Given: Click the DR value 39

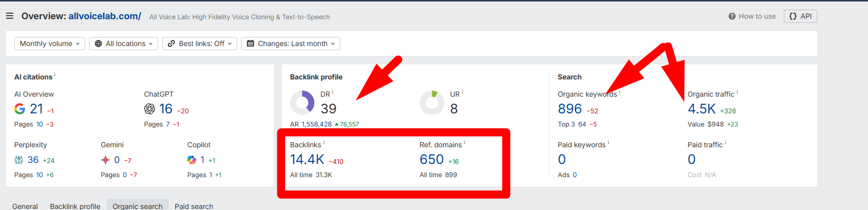Looking at the screenshot, I should tap(329, 109).
